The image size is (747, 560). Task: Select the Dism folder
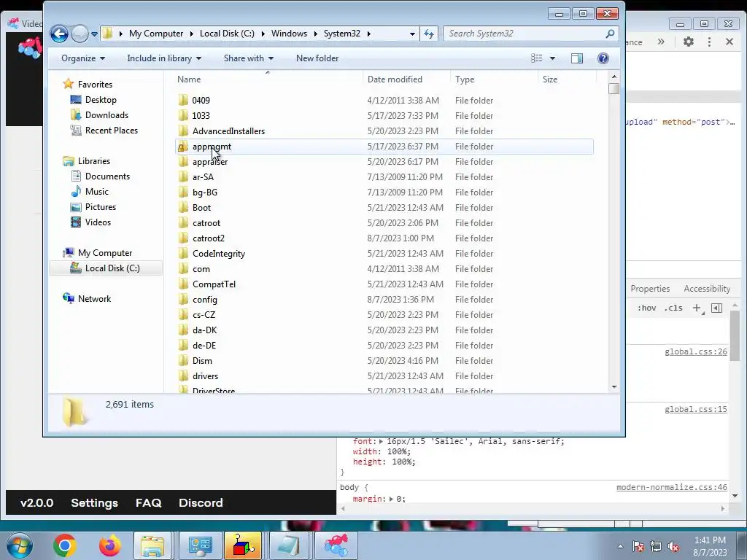coord(202,360)
